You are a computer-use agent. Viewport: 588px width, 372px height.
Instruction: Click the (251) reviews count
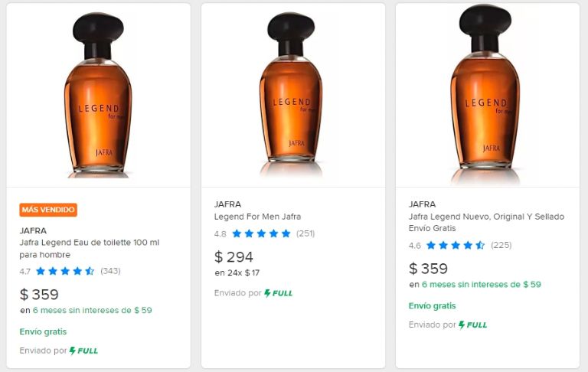point(305,233)
